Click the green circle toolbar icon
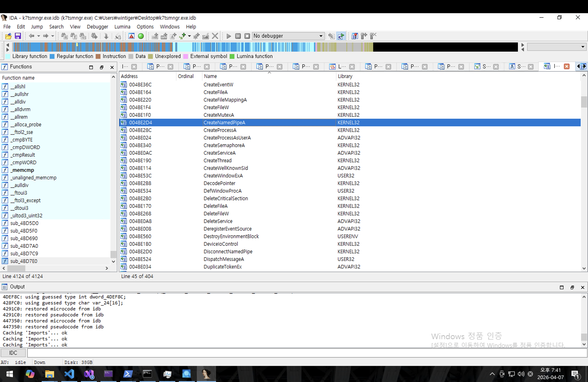This screenshot has height=382, width=588. tap(141, 36)
